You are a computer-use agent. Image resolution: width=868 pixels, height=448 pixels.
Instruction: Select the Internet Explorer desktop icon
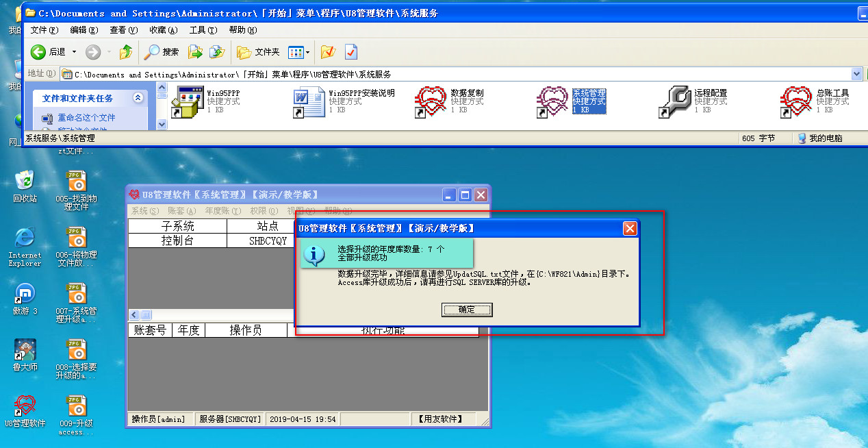(25, 238)
